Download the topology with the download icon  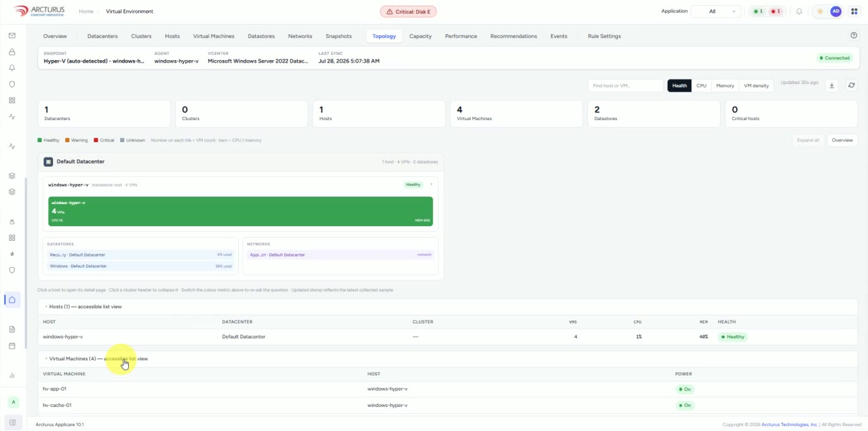coord(832,85)
